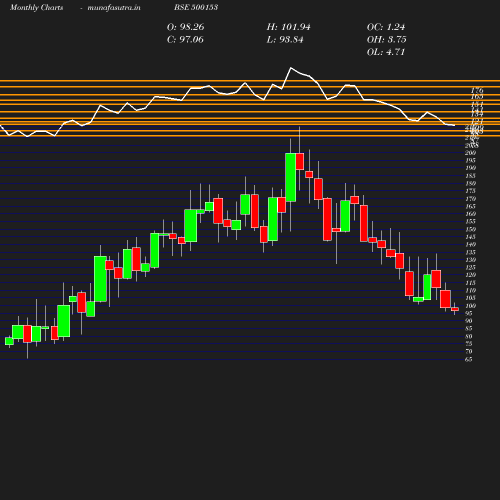
Task: Click the 125 price axis label
Action: [x=470, y=267]
